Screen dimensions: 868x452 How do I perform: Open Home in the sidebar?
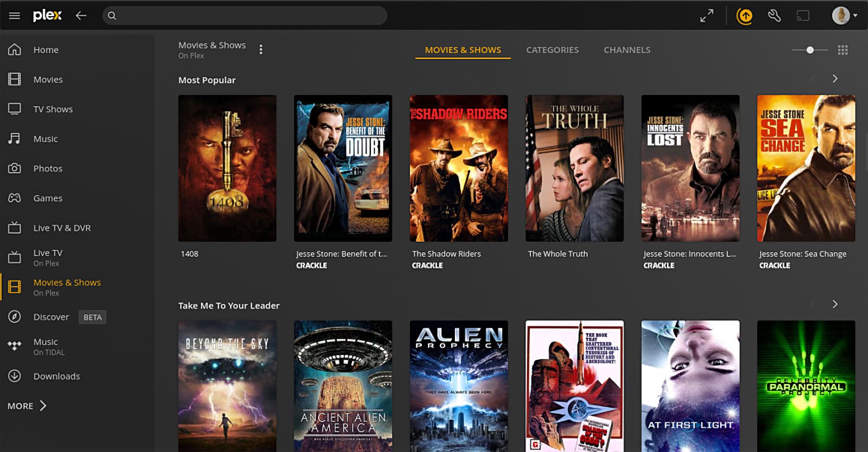pos(46,50)
